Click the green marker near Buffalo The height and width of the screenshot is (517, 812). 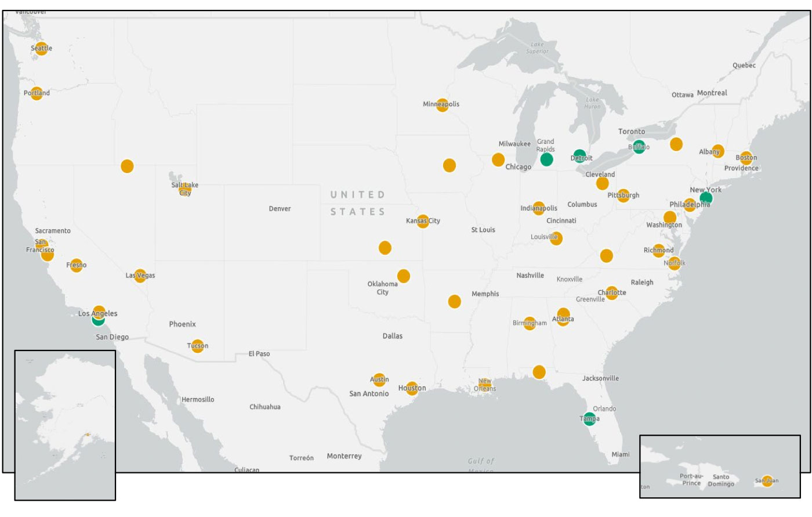(639, 148)
